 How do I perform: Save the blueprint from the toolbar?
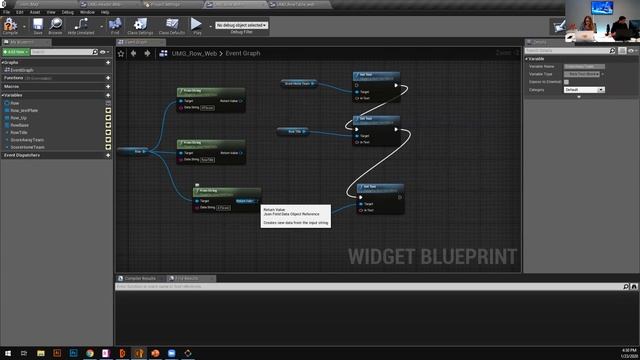pyautogui.click(x=38, y=26)
